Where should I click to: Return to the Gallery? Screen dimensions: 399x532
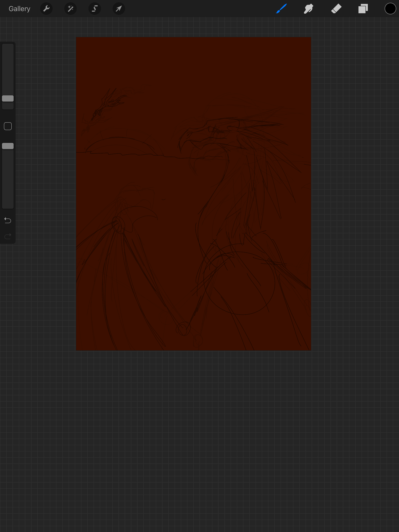19,9
